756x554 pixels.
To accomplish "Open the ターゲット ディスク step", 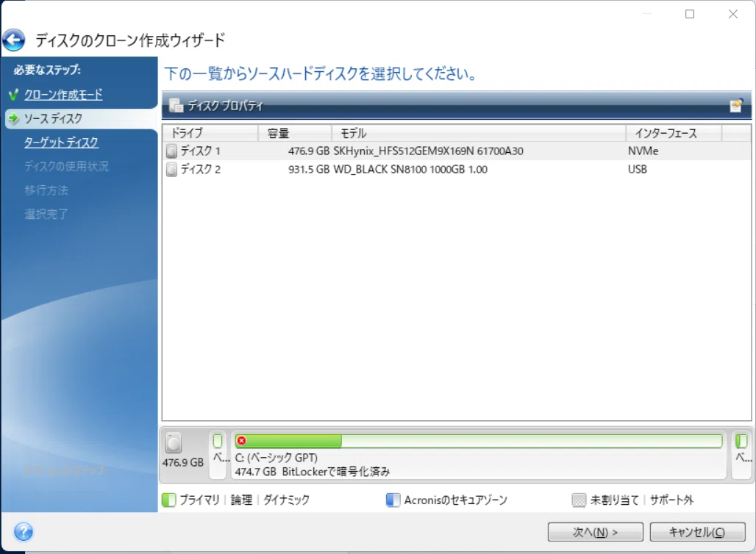I will click(x=61, y=142).
